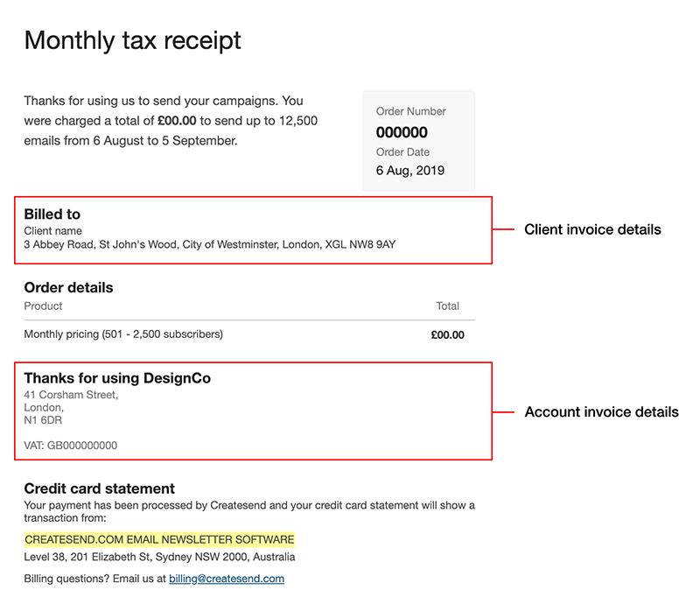Click the Total column header
This screenshot has width=700, height=604.
point(447,306)
